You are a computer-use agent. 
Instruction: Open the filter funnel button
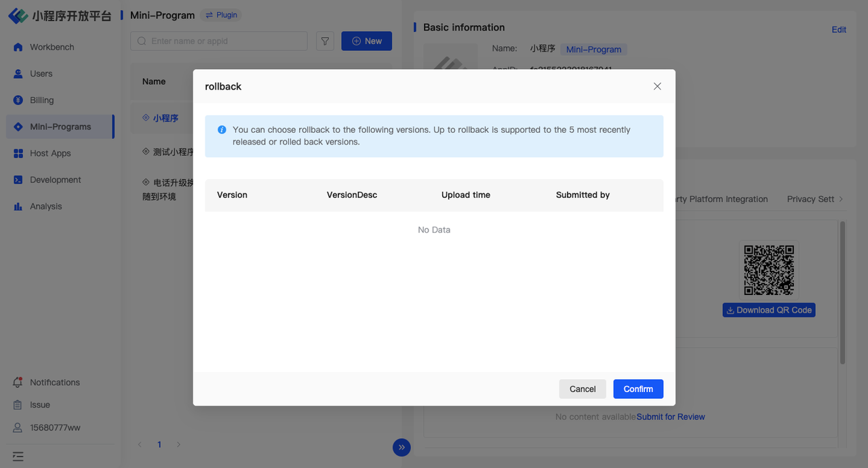325,41
